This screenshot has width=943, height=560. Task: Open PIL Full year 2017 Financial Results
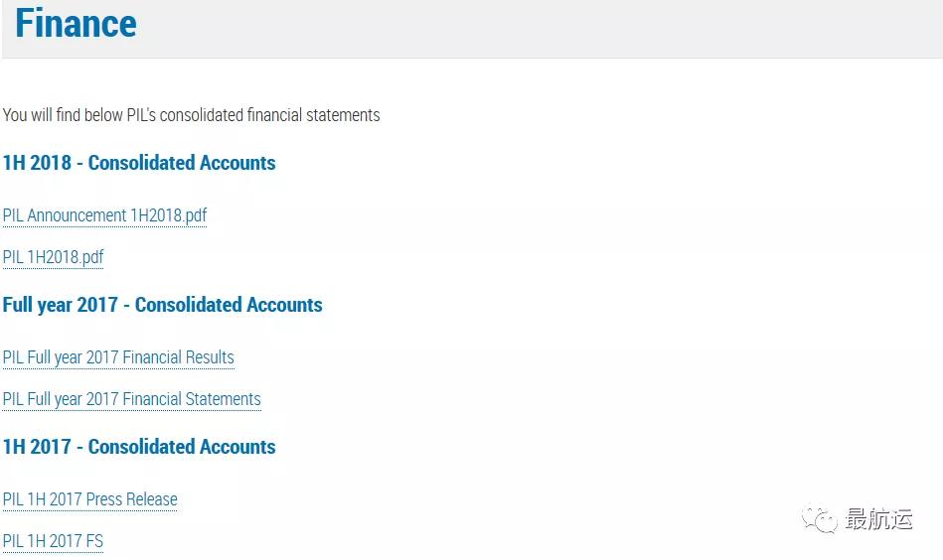click(x=118, y=357)
